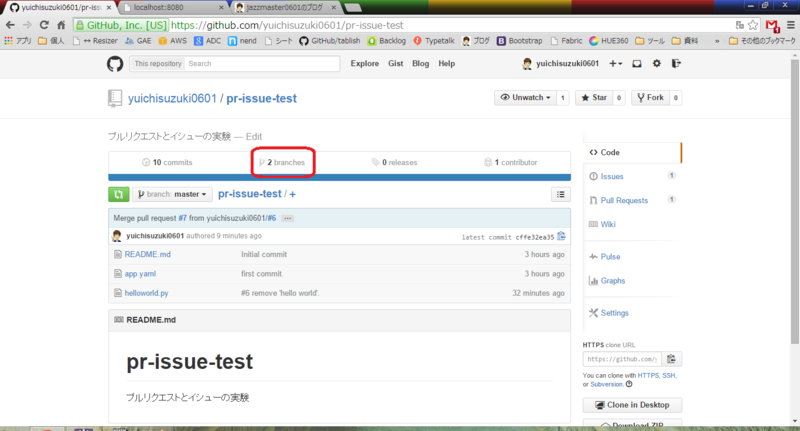Screen dimensions: 800x431
Task: Open the notifications inbox icon in header
Action: 637,64
